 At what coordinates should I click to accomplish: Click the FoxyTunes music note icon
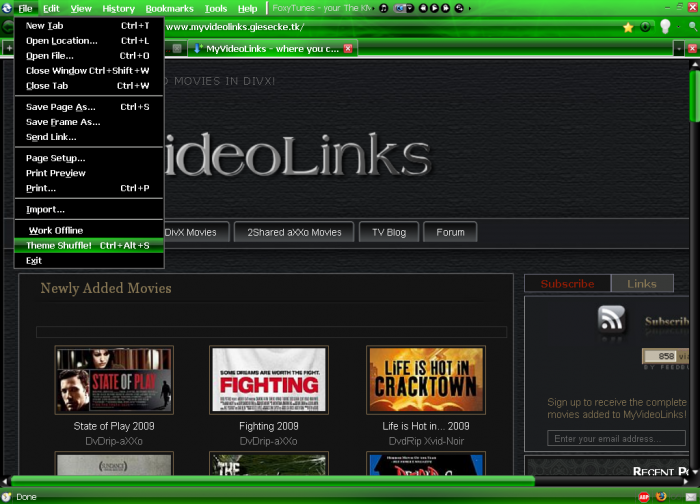(x=383, y=8)
